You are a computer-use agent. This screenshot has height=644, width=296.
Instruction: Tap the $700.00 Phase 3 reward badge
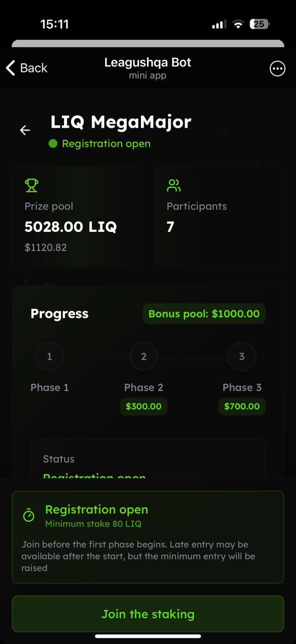(242, 407)
